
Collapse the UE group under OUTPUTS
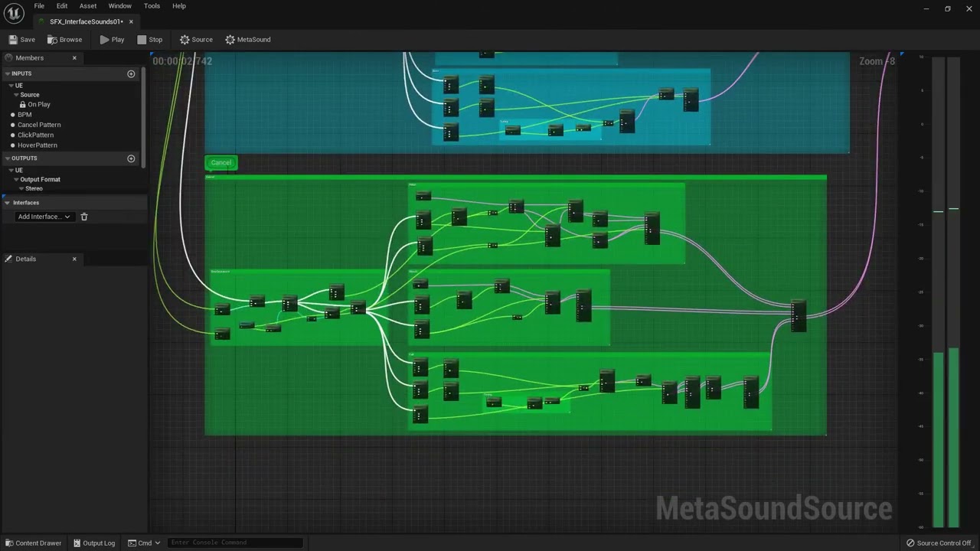pyautogui.click(x=11, y=170)
